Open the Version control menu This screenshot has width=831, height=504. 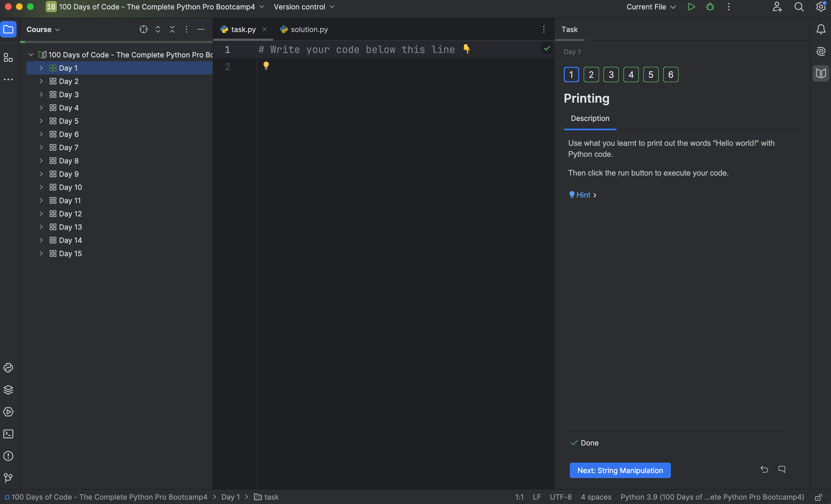pos(303,7)
